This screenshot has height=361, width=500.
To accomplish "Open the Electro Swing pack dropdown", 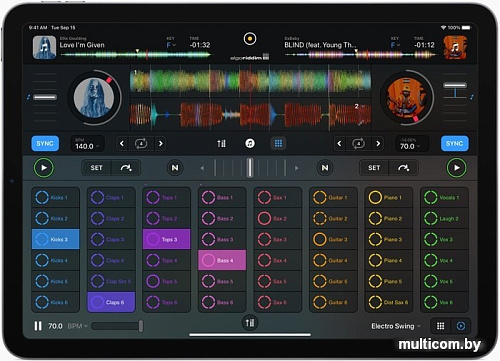I will point(396,326).
